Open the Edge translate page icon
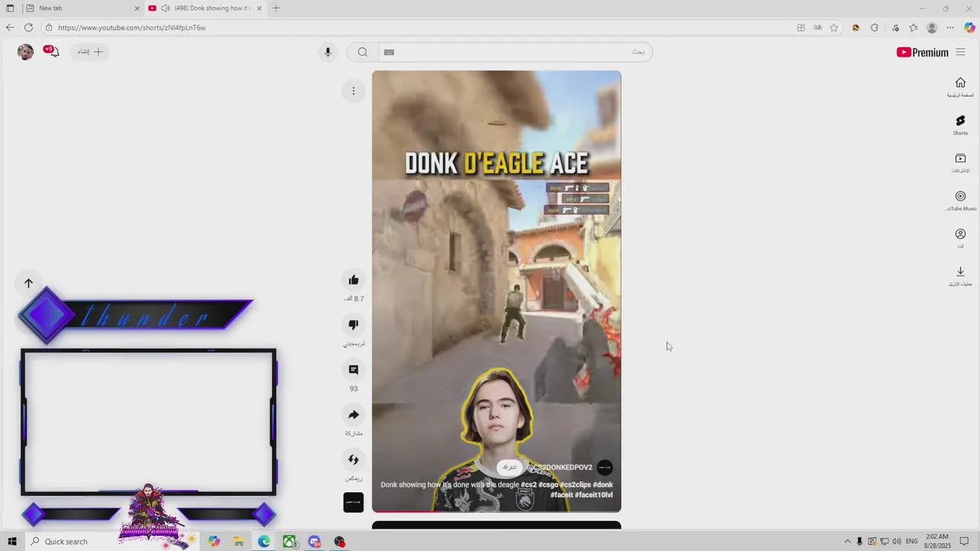The image size is (980, 551). [x=818, y=28]
